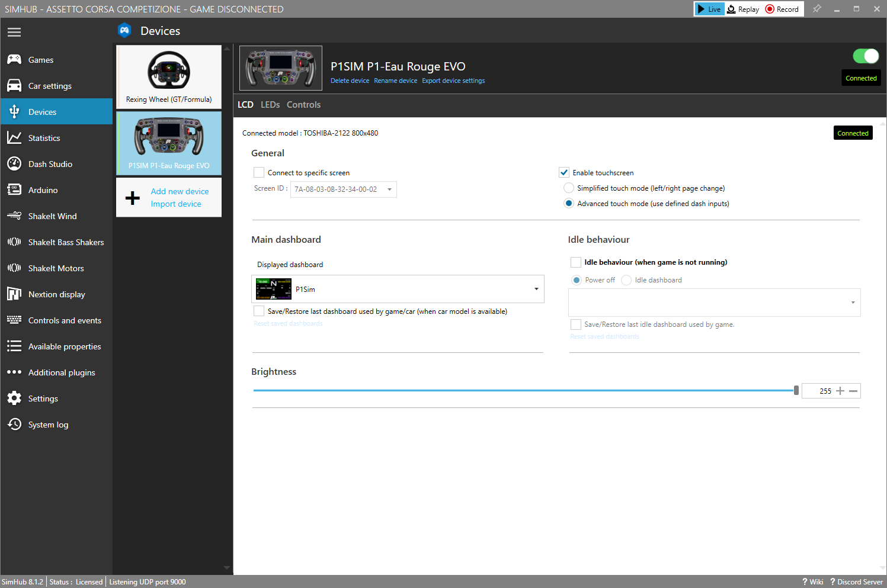This screenshot has height=588, width=887.
Task: Click the hamburger menu icon
Action: coord(14,32)
